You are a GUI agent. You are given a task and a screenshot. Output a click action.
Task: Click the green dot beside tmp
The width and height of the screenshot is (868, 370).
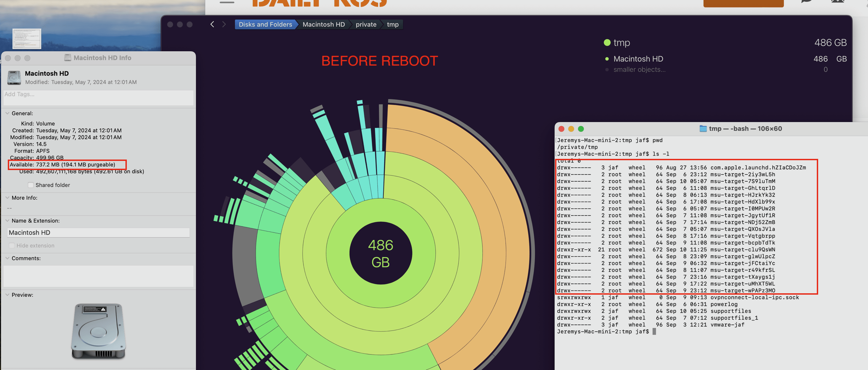(607, 43)
